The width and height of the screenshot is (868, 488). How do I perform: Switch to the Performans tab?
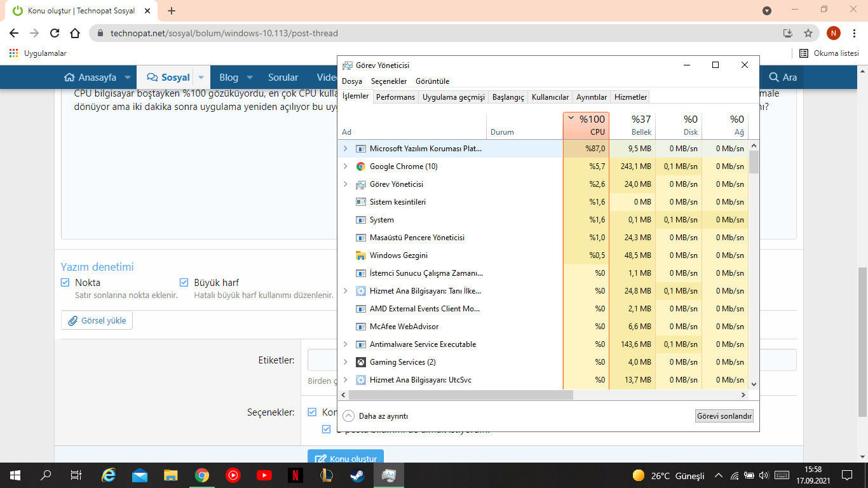(x=395, y=97)
